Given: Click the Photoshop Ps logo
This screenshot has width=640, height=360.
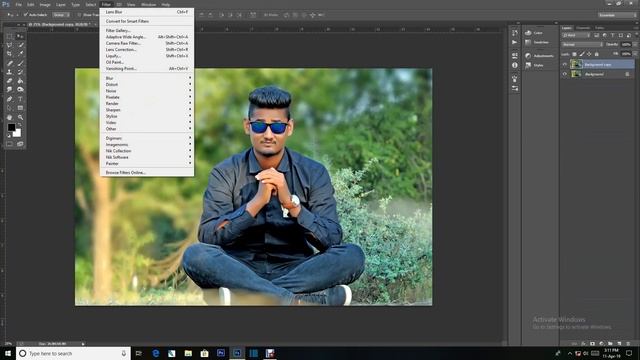Looking at the screenshot, I should tap(5, 4).
